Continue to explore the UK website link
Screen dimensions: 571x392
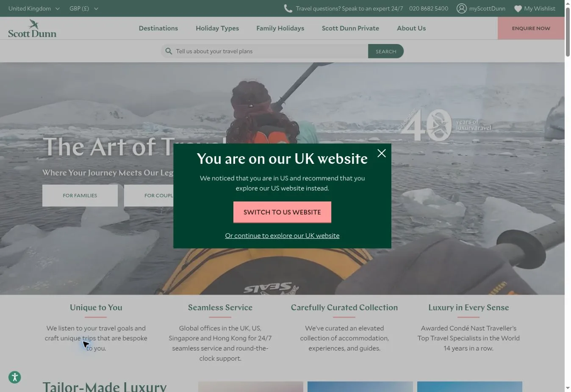282,235
